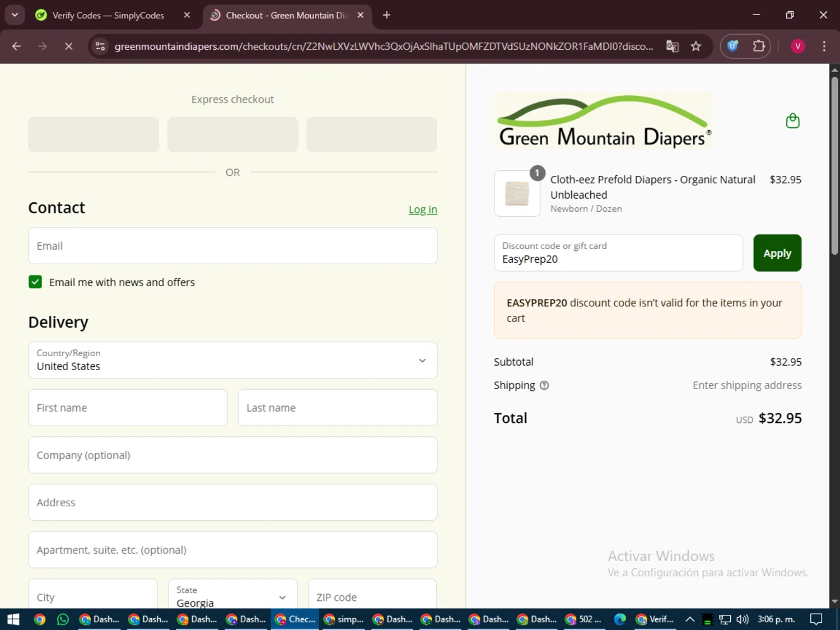Click the First name field
The image size is (840, 630).
(128, 408)
